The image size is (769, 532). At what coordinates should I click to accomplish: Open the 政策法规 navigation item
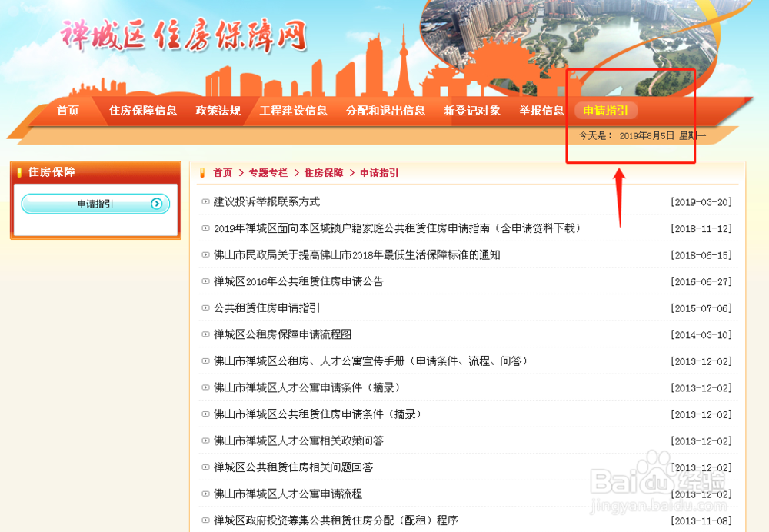219,110
